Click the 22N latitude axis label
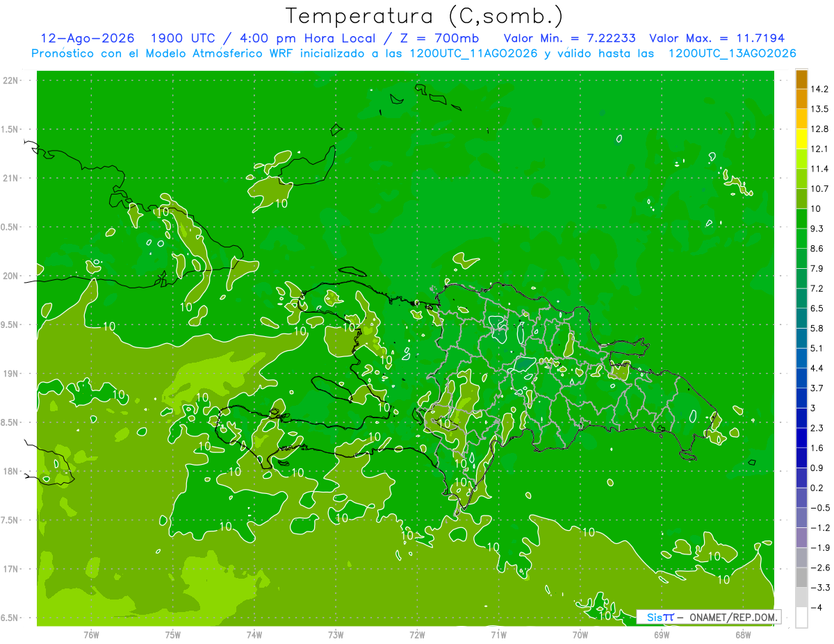 12,81
